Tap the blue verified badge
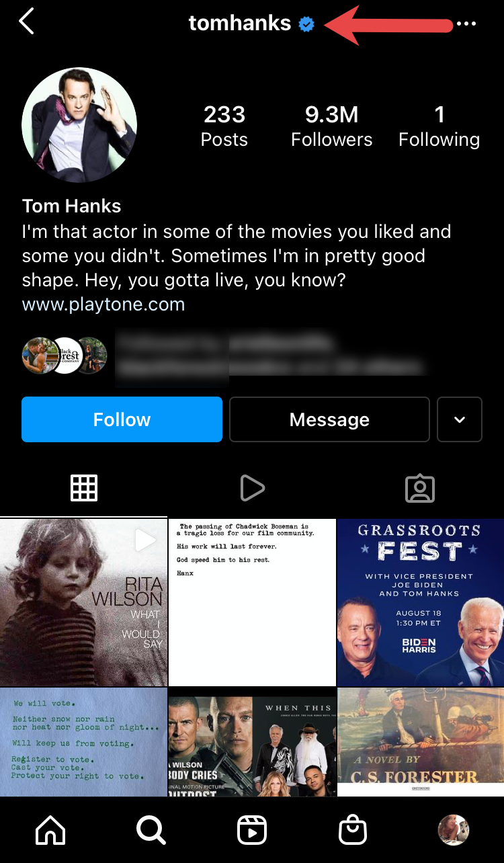The width and height of the screenshot is (504, 863). pyautogui.click(x=307, y=24)
